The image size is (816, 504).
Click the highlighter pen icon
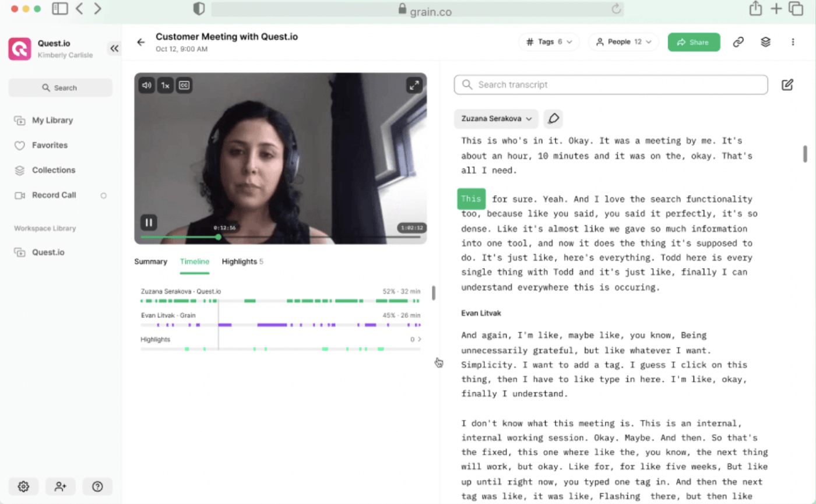pos(553,118)
